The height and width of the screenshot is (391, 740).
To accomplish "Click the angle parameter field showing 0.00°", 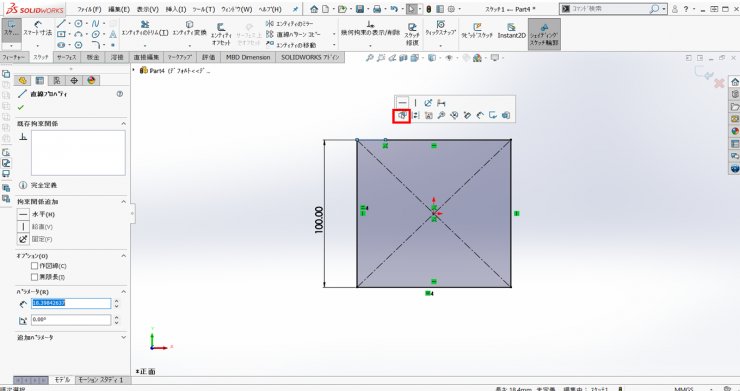I will [x=71, y=320].
